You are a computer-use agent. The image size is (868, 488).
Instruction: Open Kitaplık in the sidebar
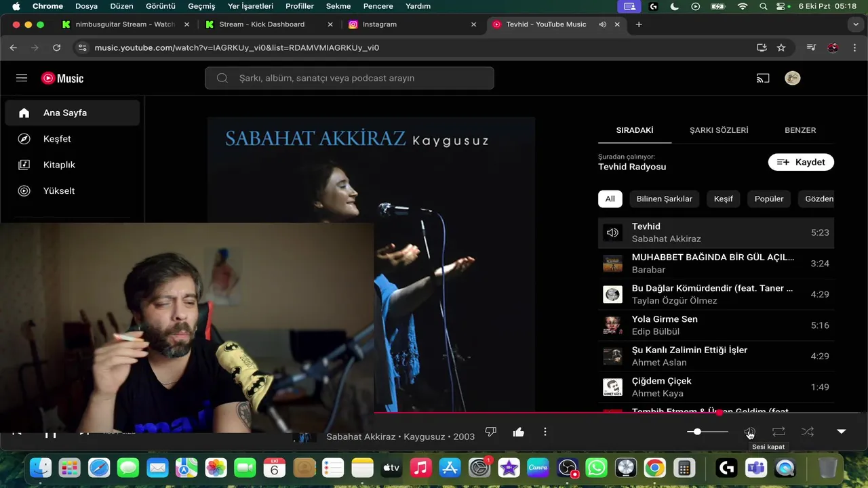(x=72, y=165)
